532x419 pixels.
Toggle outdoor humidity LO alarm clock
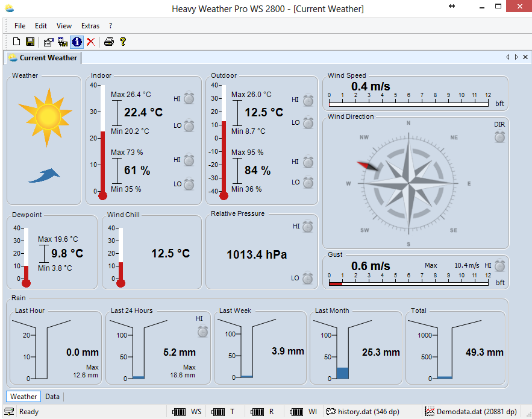(x=308, y=182)
